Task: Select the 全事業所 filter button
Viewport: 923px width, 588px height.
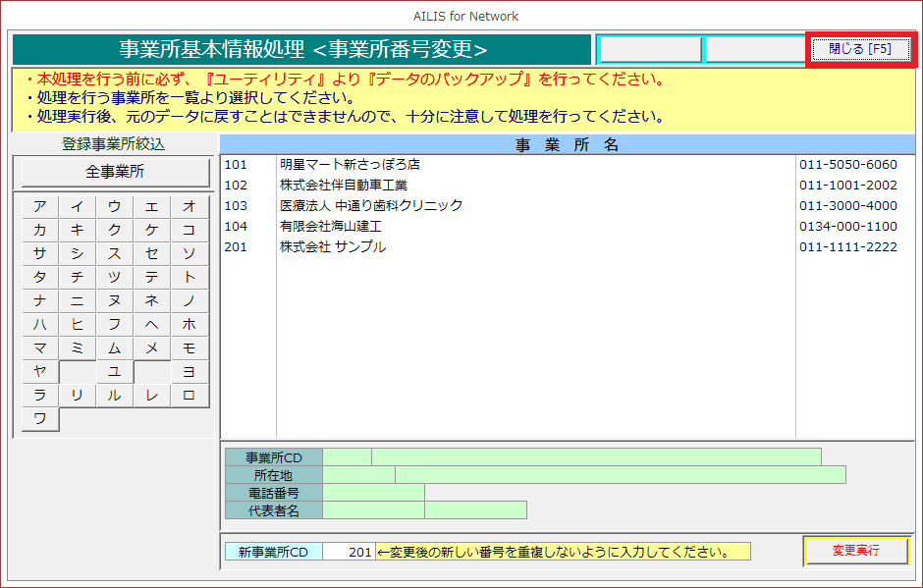Action: tap(116, 172)
